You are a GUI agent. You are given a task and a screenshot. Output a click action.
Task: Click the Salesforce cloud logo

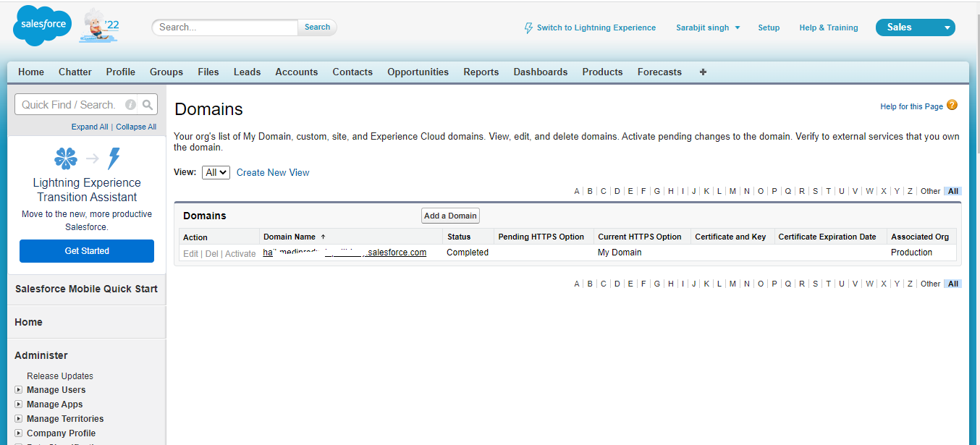pos(42,25)
